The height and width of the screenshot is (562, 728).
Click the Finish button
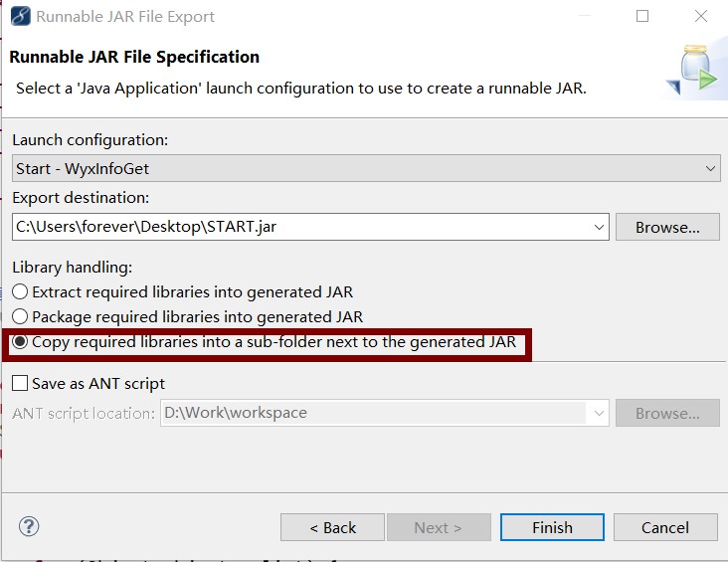pyautogui.click(x=552, y=527)
